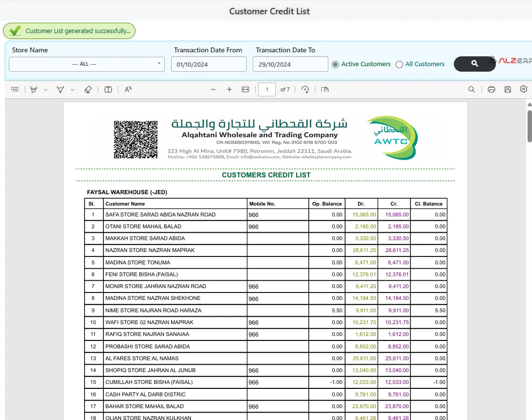Open search within the PDF
The image size is (532, 420).
click(x=471, y=89)
